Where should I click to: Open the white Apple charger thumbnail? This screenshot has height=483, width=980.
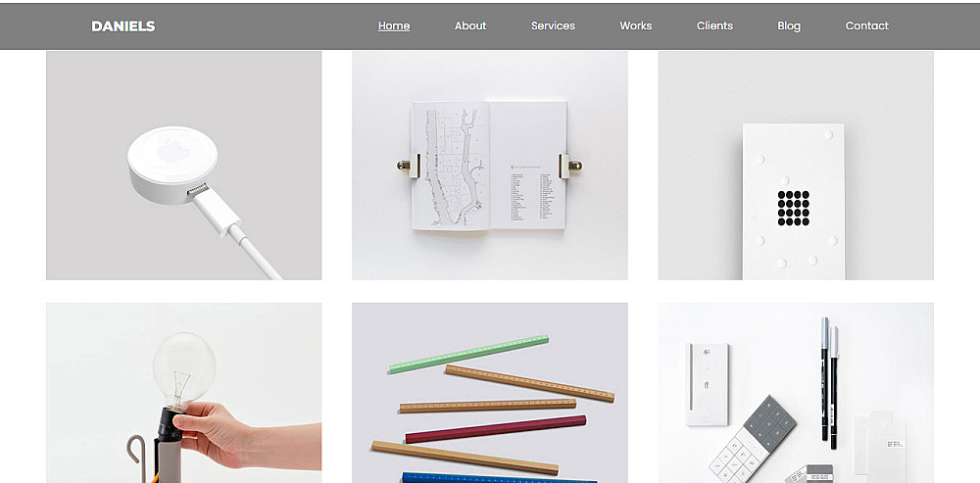(184, 166)
